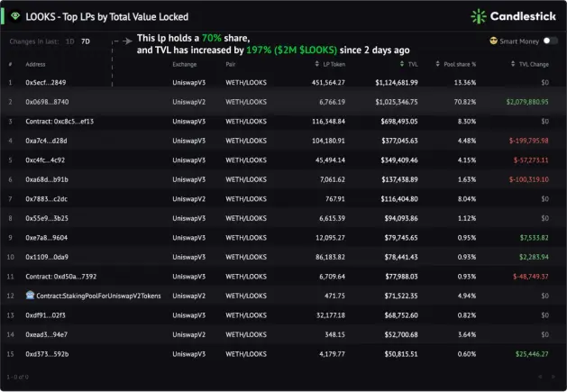The height and width of the screenshot is (392, 567).
Task: Open address 0x7883...c2dc
Action: (46, 199)
